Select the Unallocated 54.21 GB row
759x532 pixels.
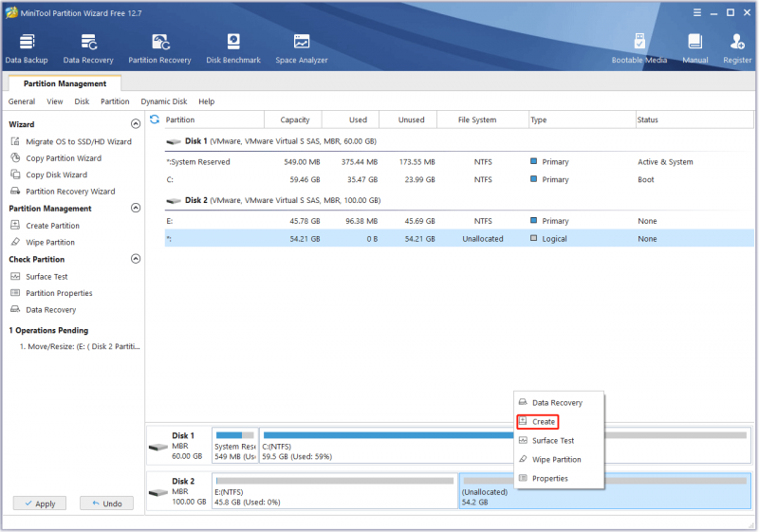click(x=459, y=239)
